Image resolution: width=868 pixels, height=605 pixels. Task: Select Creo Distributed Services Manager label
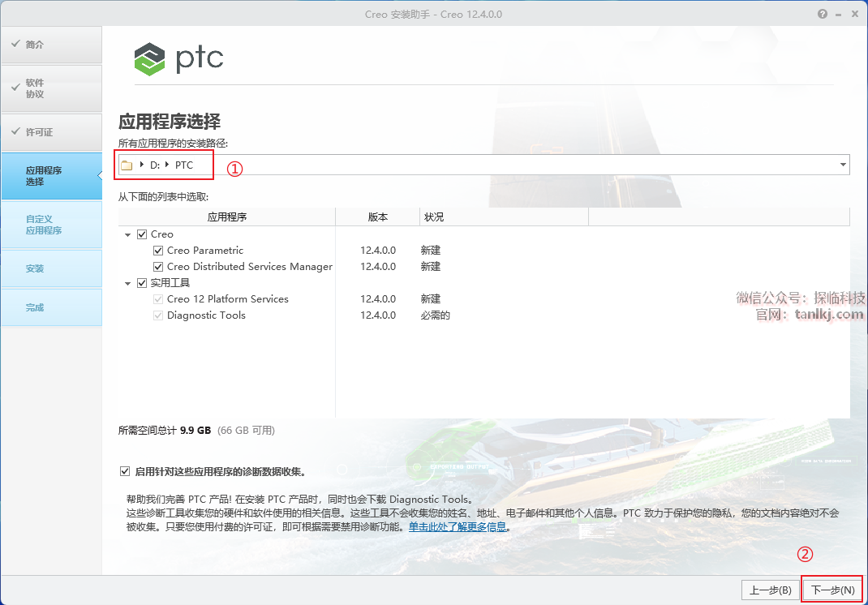pyautogui.click(x=250, y=267)
